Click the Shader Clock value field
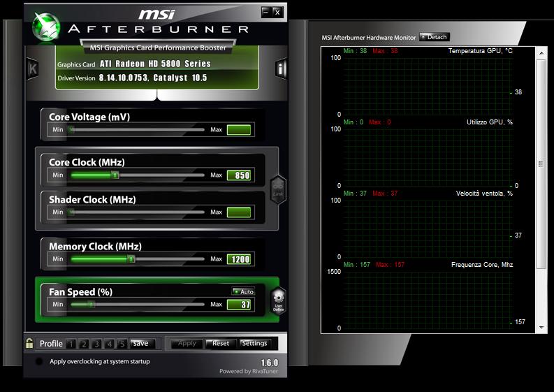Viewport: 554px width, 392px height. tap(239, 212)
